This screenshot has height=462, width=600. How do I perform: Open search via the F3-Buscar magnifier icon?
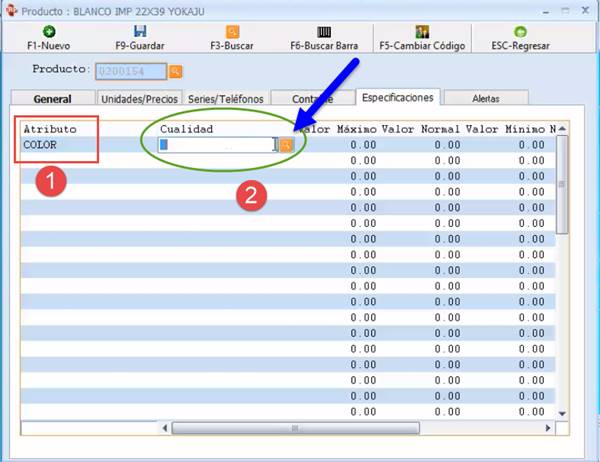click(232, 32)
